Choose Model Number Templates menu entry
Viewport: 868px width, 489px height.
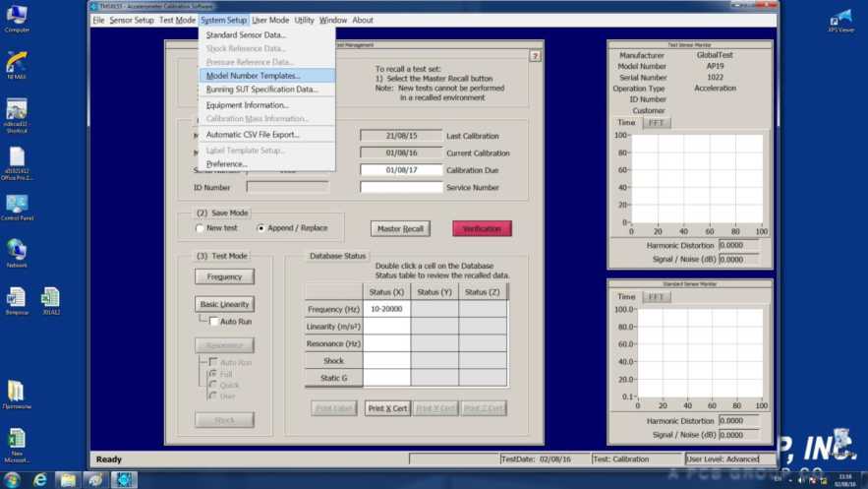pos(253,76)
